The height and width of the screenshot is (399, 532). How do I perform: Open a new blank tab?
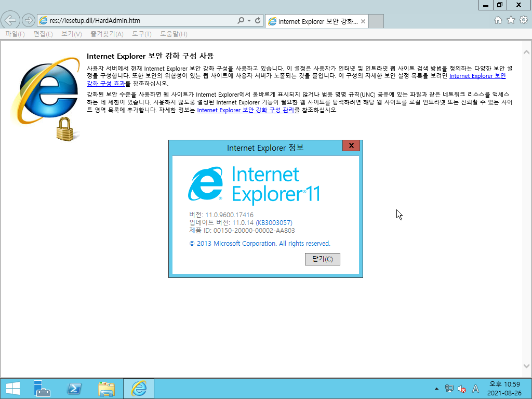point(376,21)
